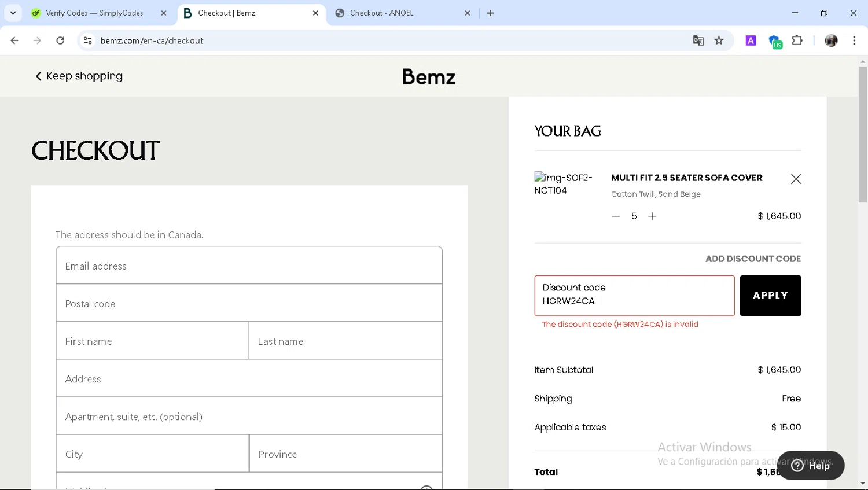Go back via Keep shopping link
The width and height of the screenshot is (868, 490).
click(79, 76)
